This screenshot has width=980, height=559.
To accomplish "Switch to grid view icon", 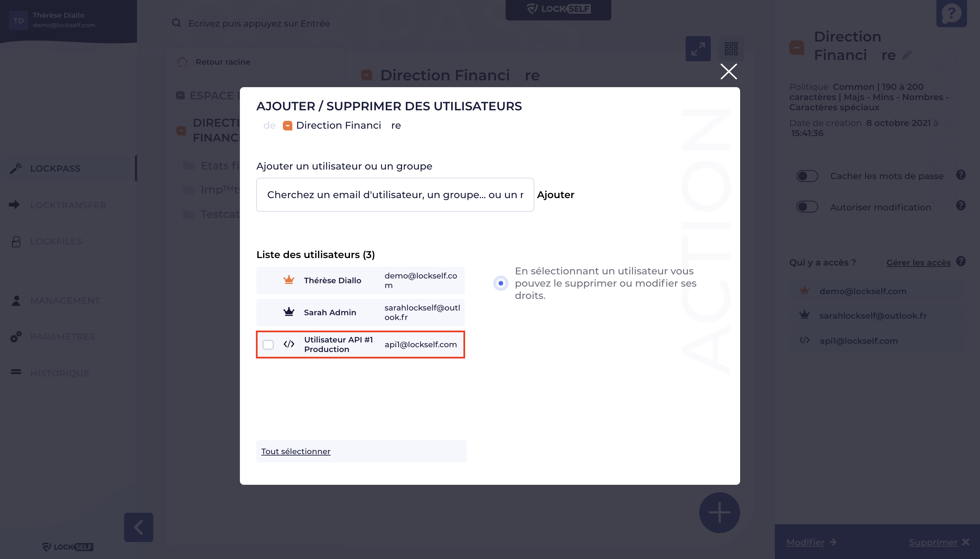I will point(731,49).
